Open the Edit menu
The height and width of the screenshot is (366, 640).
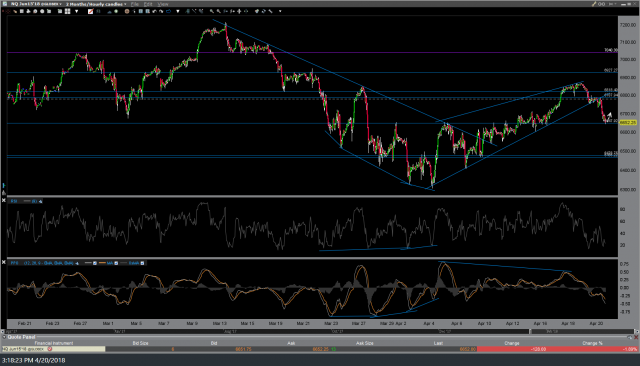(148, 4)
